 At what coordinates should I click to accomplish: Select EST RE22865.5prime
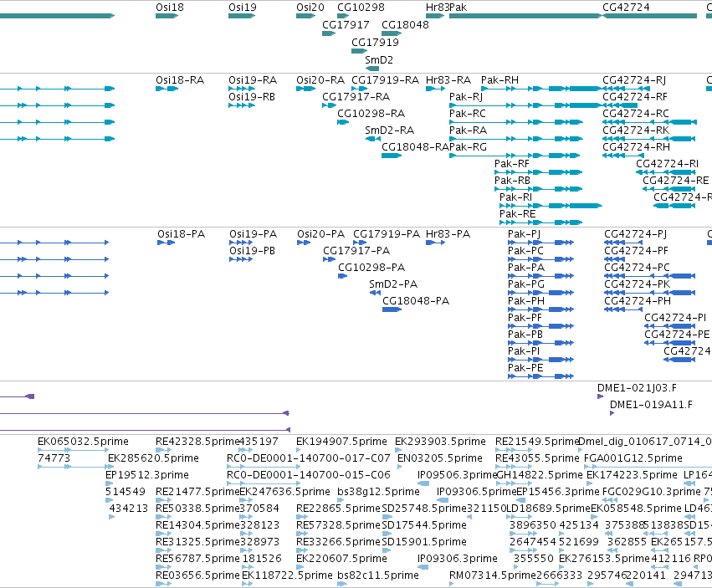pos(304,517)
